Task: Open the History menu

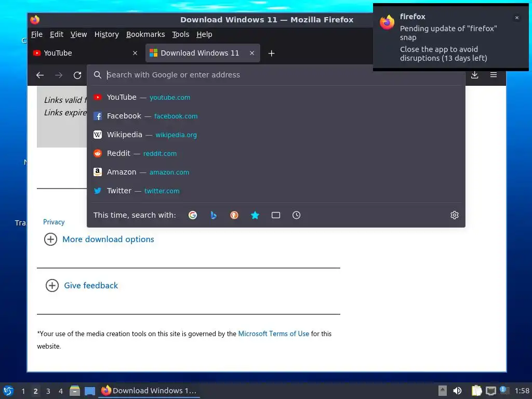Action: [x=107, y=34]
